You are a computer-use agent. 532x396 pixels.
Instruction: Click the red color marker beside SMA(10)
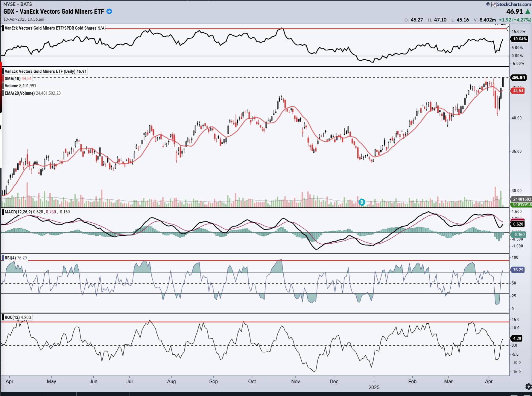click(3, 79)
